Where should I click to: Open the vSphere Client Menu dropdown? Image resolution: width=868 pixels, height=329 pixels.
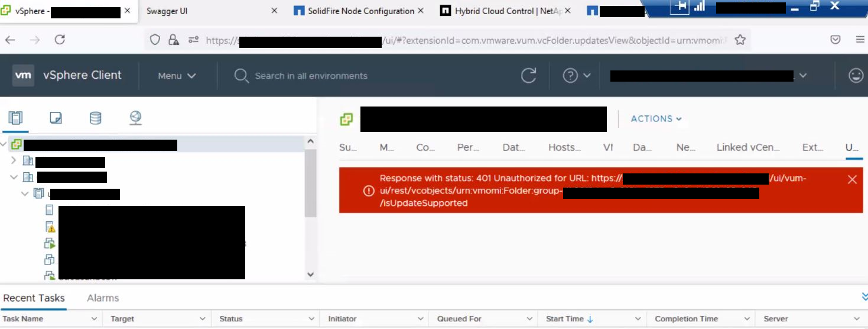click(177, 76)
